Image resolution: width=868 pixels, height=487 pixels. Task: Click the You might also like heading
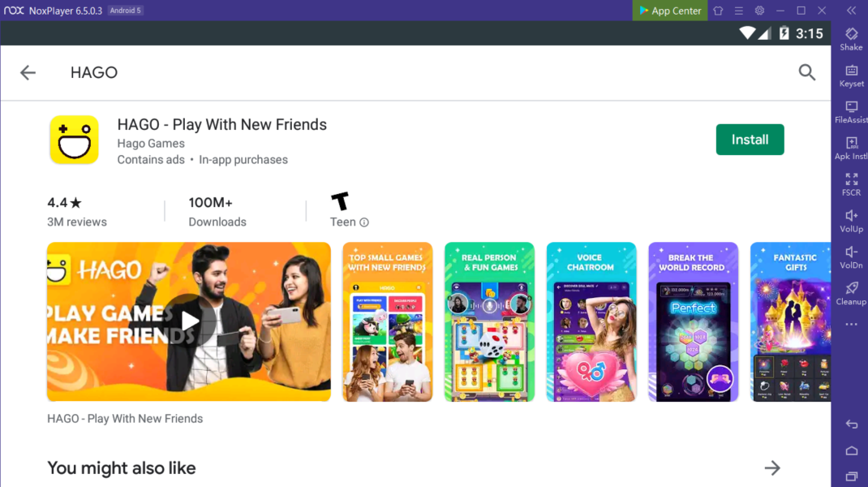[x=121, y=468]
